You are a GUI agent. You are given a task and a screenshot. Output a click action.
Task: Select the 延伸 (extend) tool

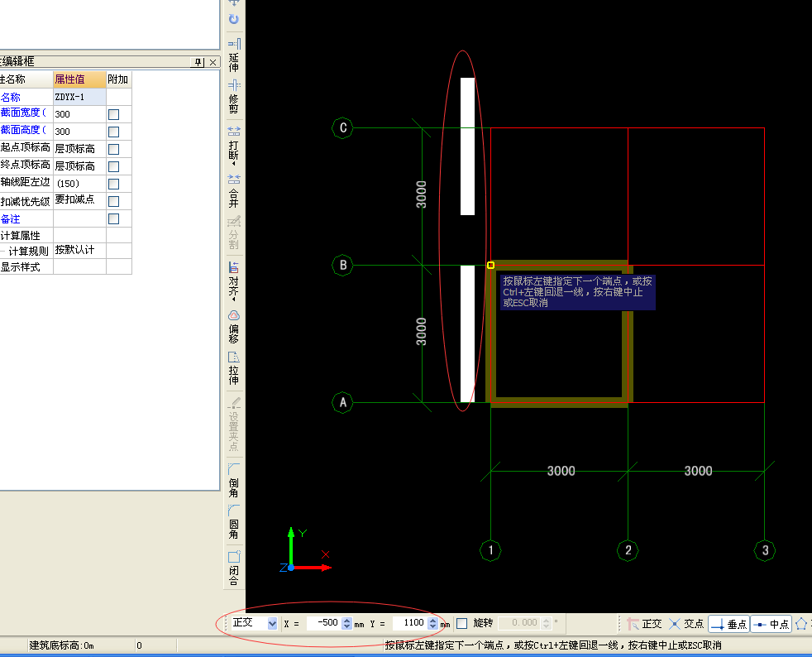[234, 55]
